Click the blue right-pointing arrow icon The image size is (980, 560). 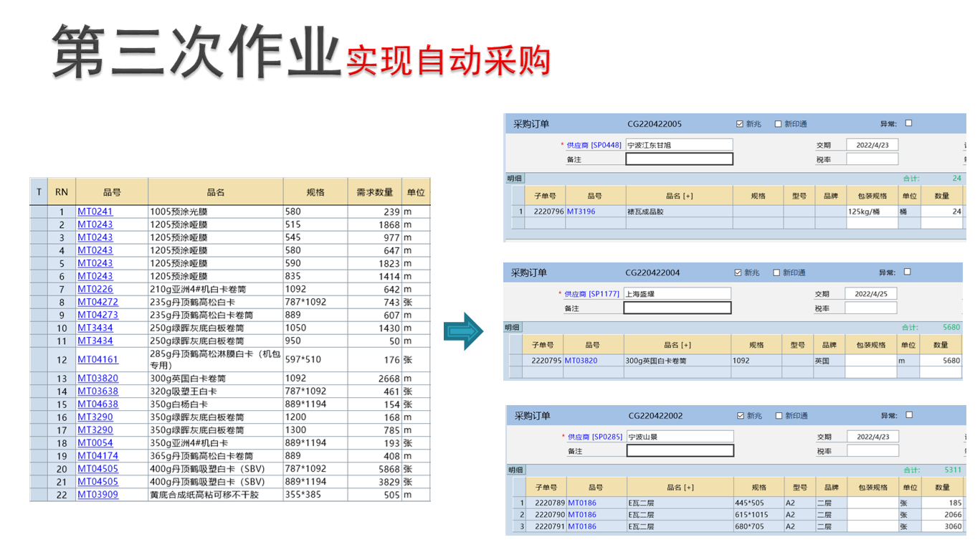click(464, 331)
